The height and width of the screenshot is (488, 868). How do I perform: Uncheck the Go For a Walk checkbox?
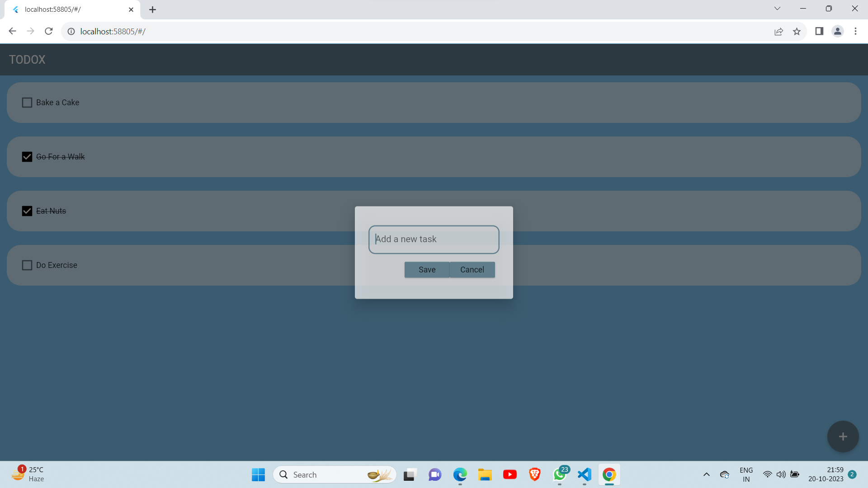(x=27, y=157)
